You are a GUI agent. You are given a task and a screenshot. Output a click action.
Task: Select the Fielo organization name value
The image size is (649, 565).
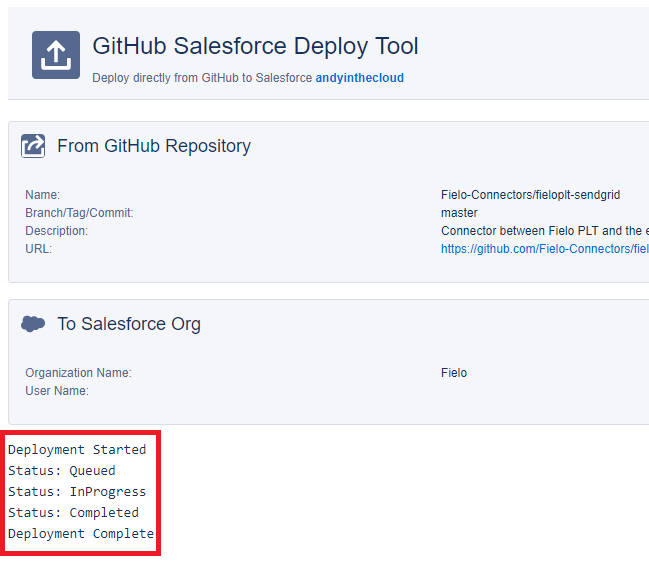(454, 373)
